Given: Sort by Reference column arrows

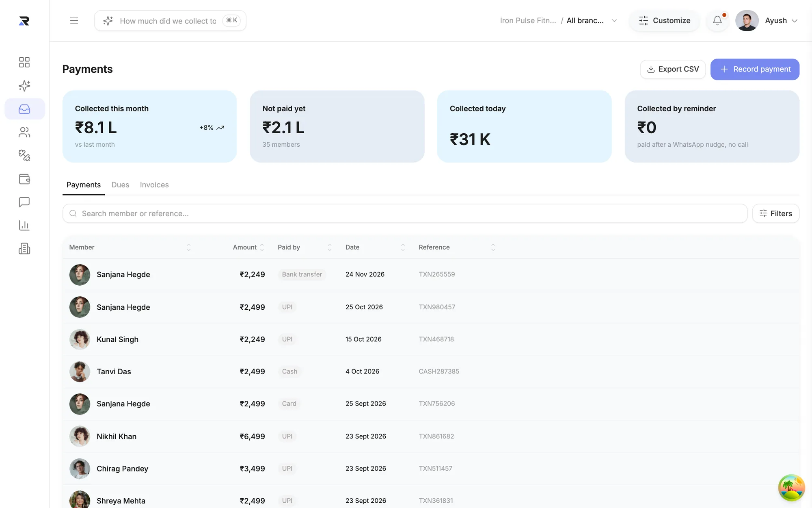Looking at the screenshot, I should coord(493,247).
